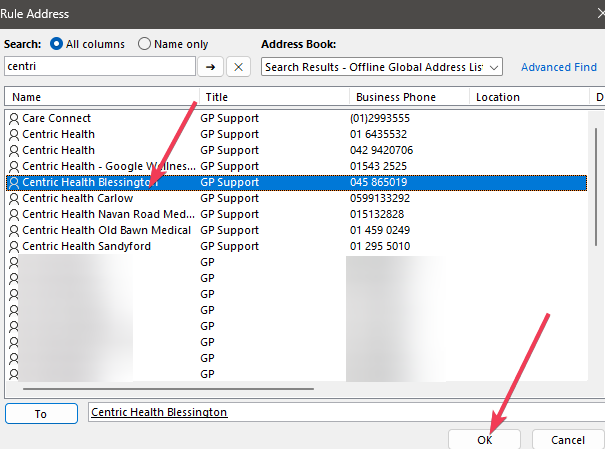Click contact icon beside Care Connect
Screen dimensions: 605x449
pos(14,118)
